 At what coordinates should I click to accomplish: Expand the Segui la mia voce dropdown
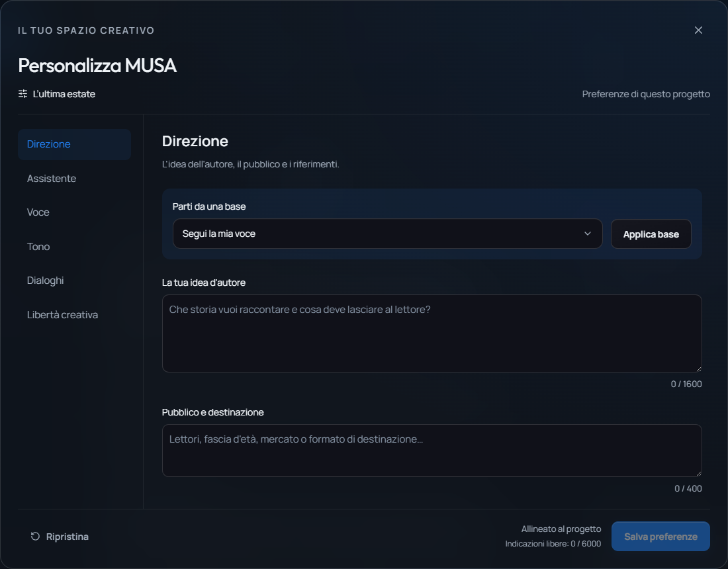[387, 234]
